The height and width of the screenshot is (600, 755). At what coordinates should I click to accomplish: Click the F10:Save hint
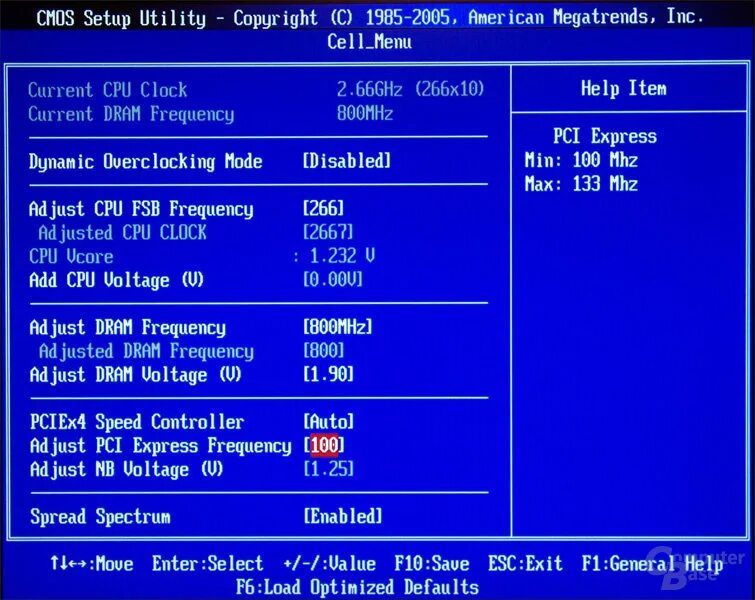[432, 563]
